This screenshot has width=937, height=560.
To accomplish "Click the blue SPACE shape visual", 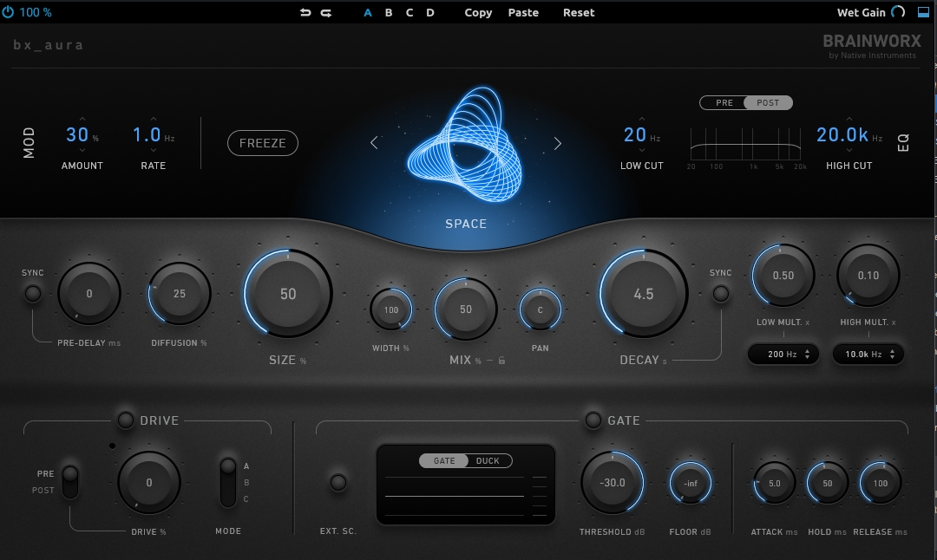I will [465, 145].
